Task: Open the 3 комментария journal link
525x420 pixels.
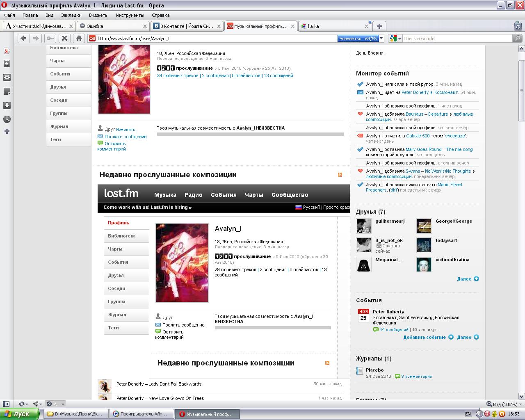Action: pyautogui.click(x=416, y=376)
